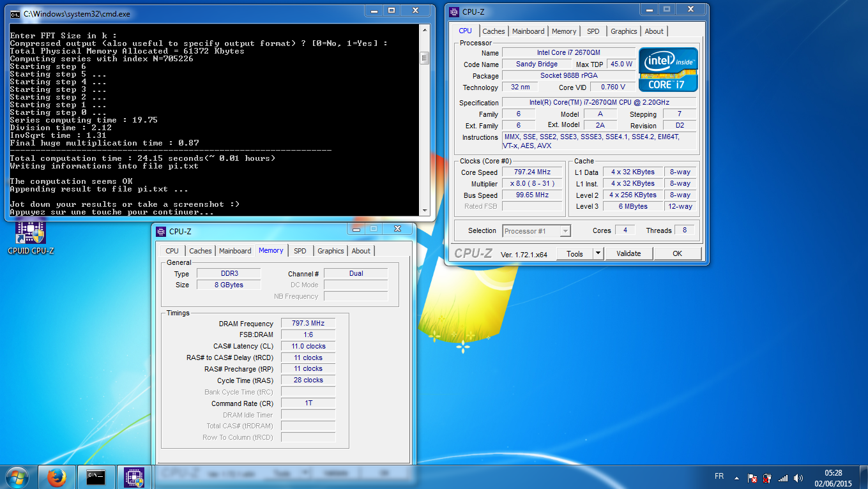
Task: Select the SPD tab in the CPU window
Action: (593, 31)
